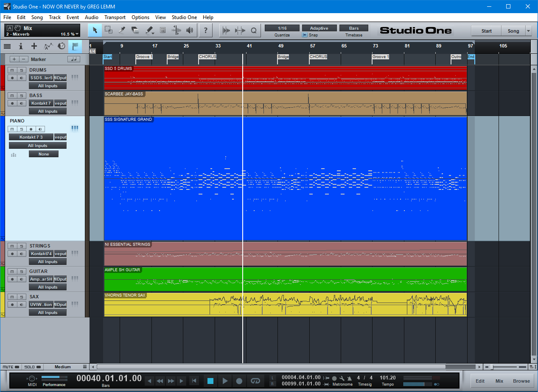Go to the Start page
The image size is (538, 392).
tap(486, 31)
